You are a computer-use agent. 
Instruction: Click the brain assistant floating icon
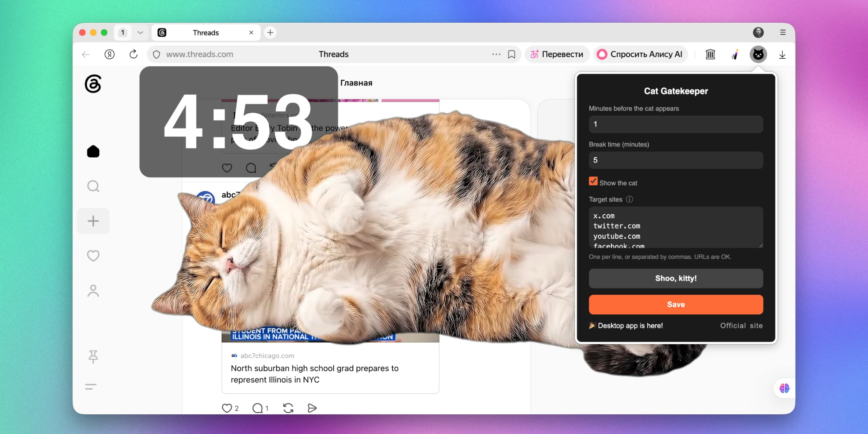(x=784, y=388)
